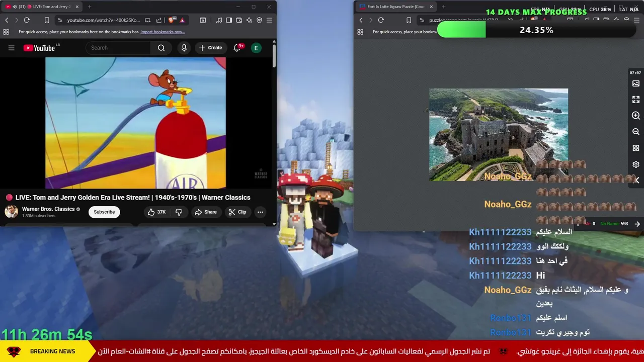Open the YouTube Create button
644x362 pixels.
coord(210,48)
